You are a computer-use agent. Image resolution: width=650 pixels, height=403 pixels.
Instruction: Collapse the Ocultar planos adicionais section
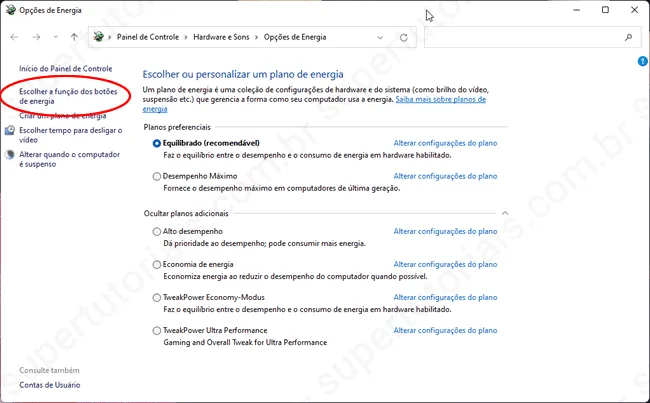pyautogui.click(x=505, y=213)
